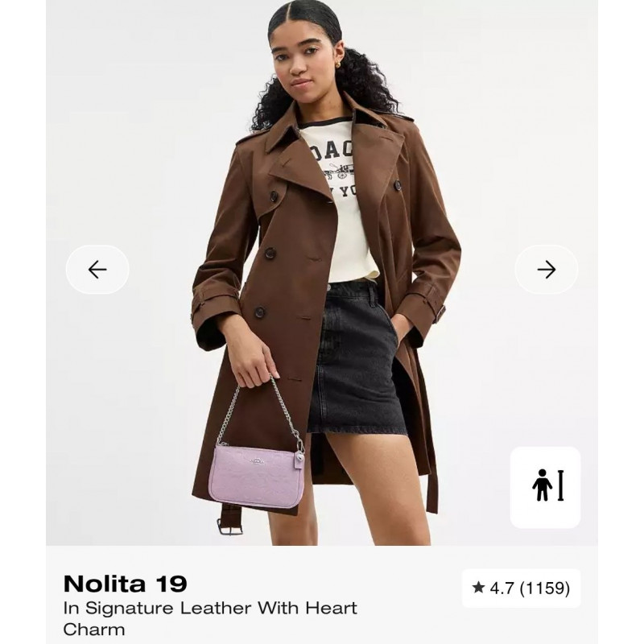The height and width of the screenshot is (644, 644).
Task: Tap the lilac Nolita handbag in photo
Action: tap(254, 477)
